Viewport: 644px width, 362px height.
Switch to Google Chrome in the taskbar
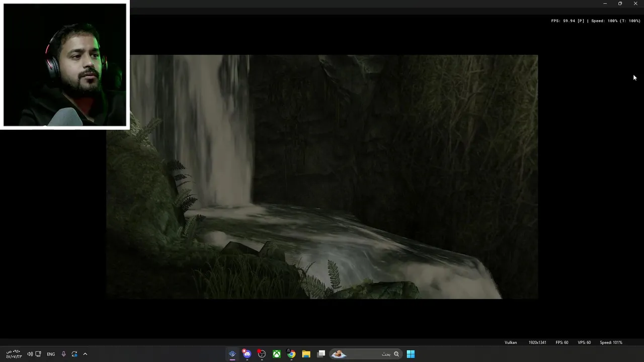coord(291,354)
